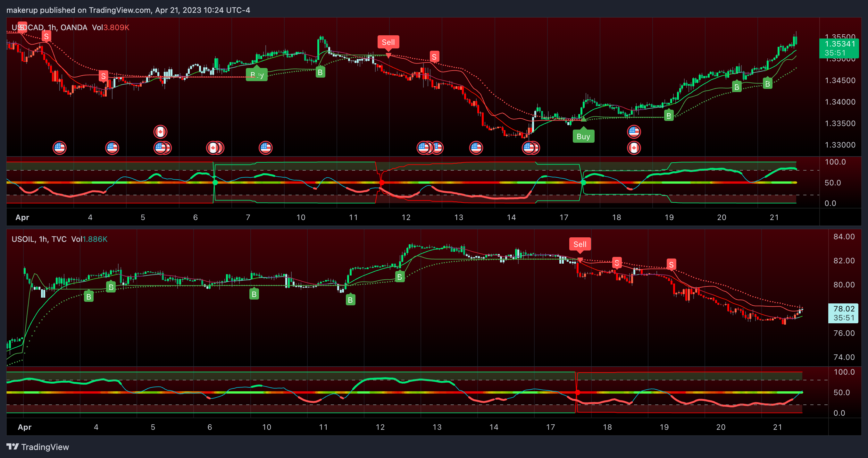Open the US flag event icon between Apr and 4 on USDCAD
Viewport: 868px width, 458px height.
coord(59,148)
